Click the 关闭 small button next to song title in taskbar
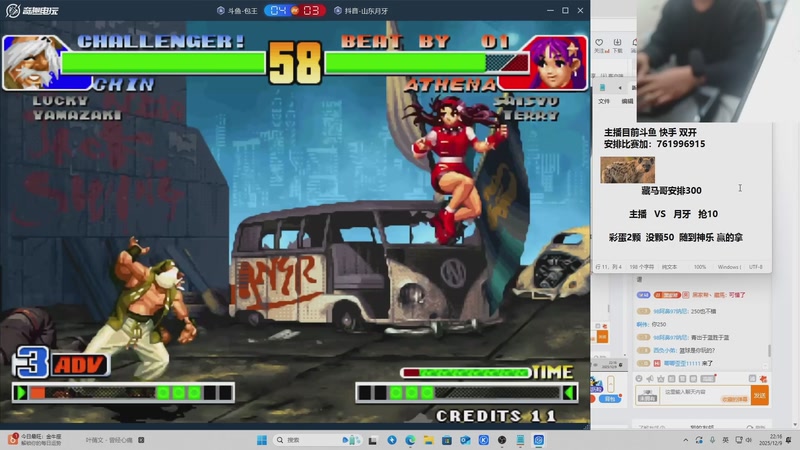 (x=141, y=440)
